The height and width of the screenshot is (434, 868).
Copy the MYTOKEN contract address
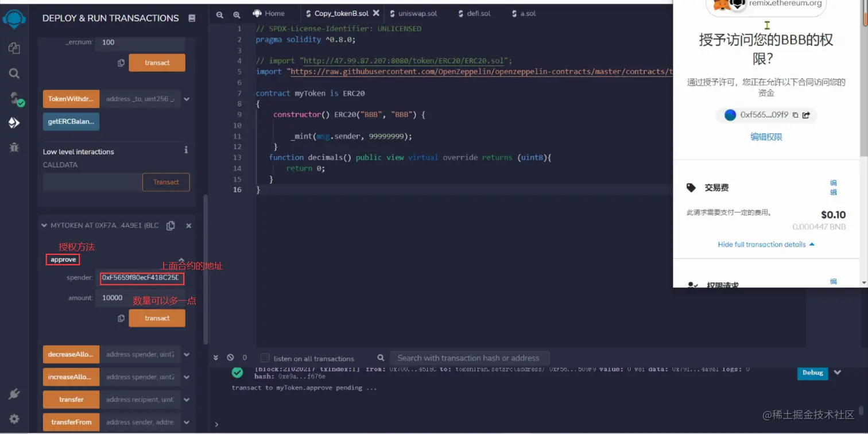click(170, 226)
